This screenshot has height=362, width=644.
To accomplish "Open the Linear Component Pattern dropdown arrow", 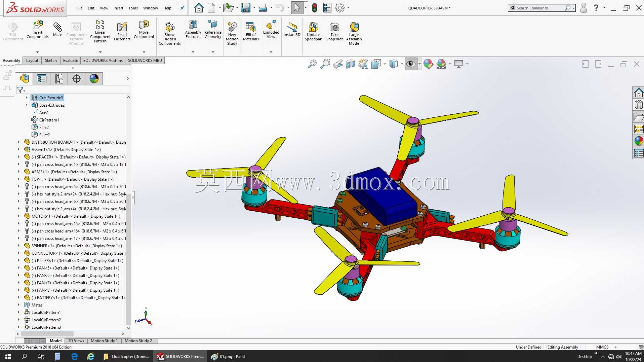I will click(x=100, y=52).
